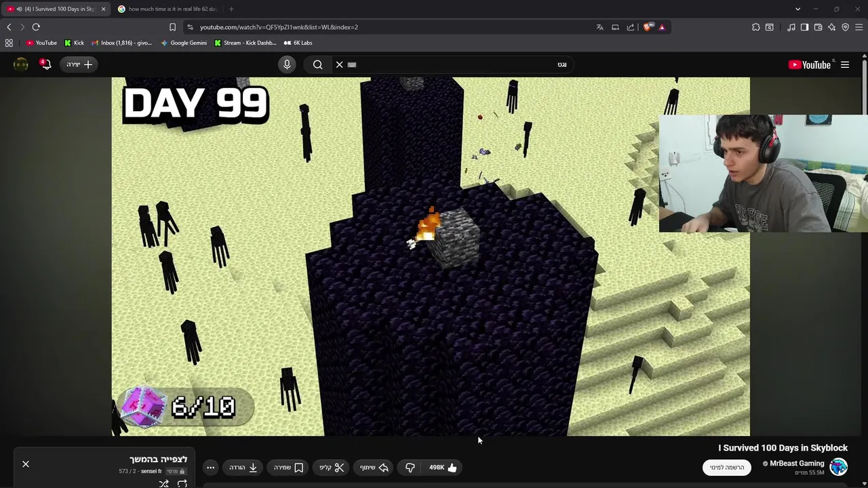The width and height of the screenshot is (868, 488).
Task: Share this page from the address bar
Action: point(631,27)
